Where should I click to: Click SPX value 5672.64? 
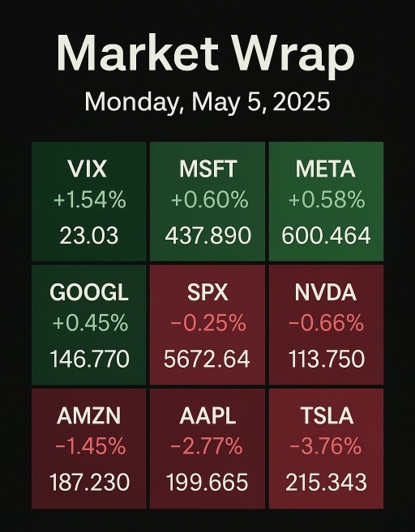(x=207, y=359)
